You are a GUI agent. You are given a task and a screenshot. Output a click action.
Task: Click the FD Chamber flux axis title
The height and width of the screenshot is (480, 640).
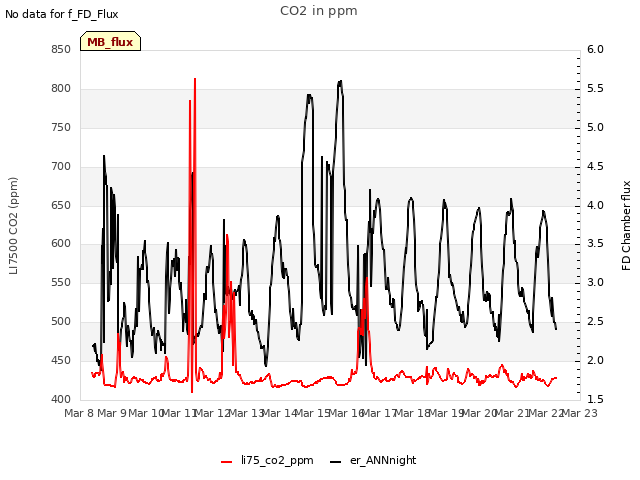point(626,225)
